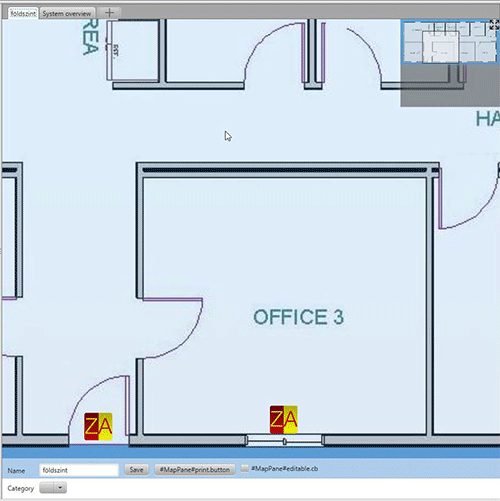500x501 pixels.
Task: Click the sliding window under Office 3
Action: pos(284,441)
